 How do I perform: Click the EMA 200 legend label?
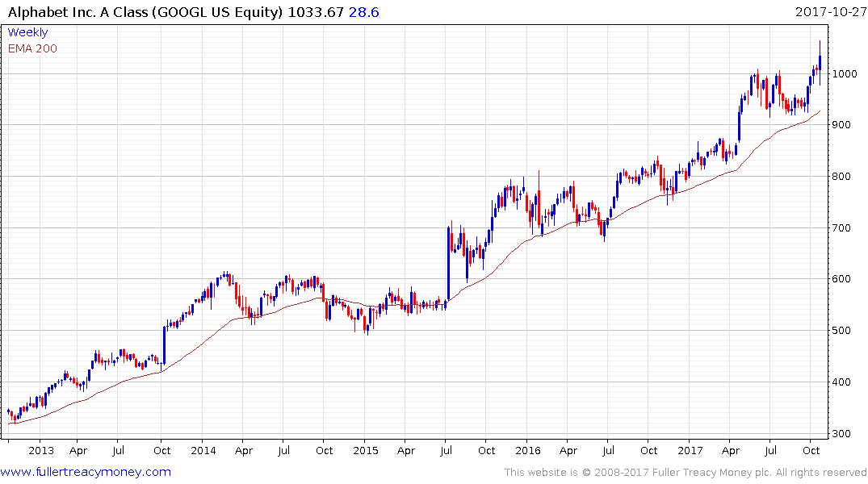[x=32, y=48]
